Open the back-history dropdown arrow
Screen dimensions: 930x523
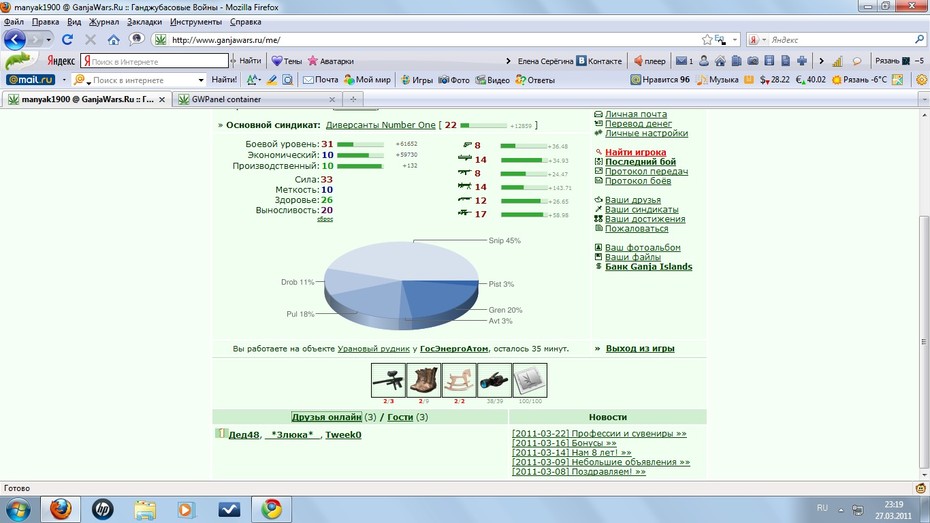coord(48,40)
